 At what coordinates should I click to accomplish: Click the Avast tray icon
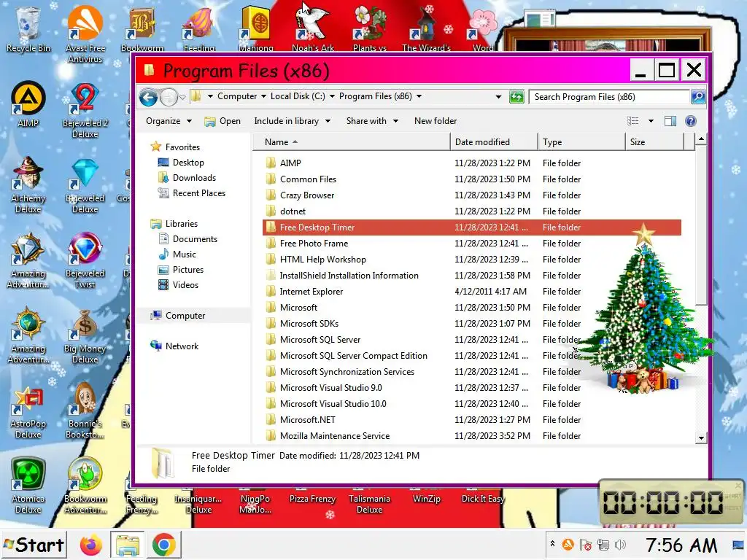pos(568,544)
